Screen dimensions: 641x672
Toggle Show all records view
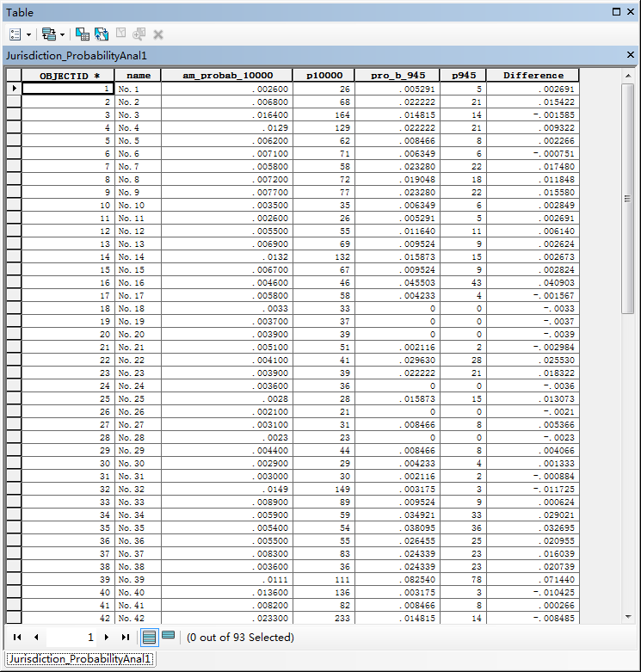pos(149,637)
